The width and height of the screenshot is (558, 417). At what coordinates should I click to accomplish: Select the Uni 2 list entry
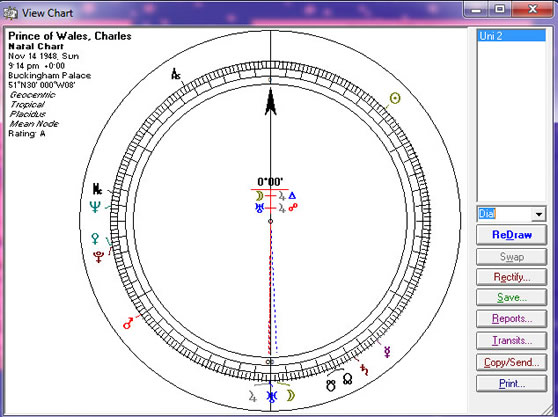(511, 36)
